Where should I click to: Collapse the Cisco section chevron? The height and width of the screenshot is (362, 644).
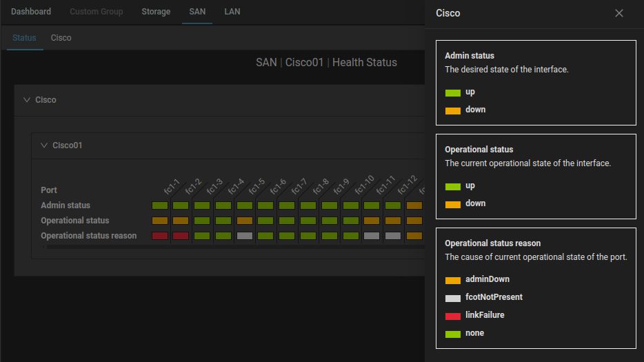click(x=27, y=100)
